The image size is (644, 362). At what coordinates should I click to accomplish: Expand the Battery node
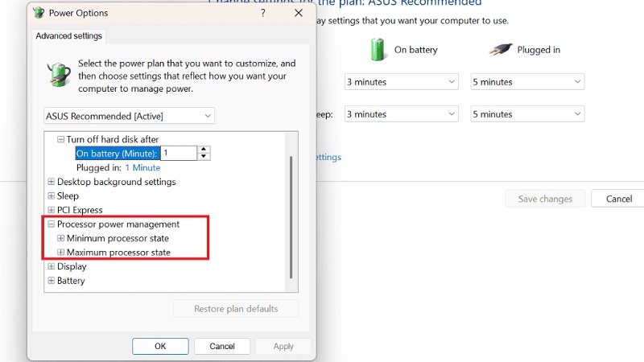coord(52,280)
